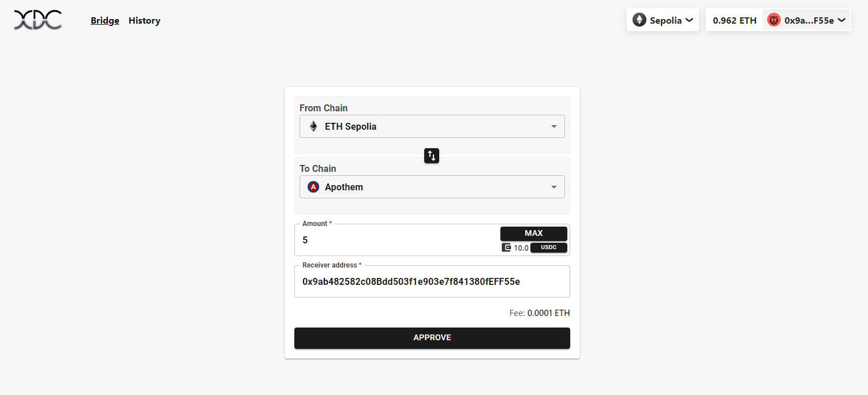Click the APPROVE button
868x395 pixels.
[432, 338]
